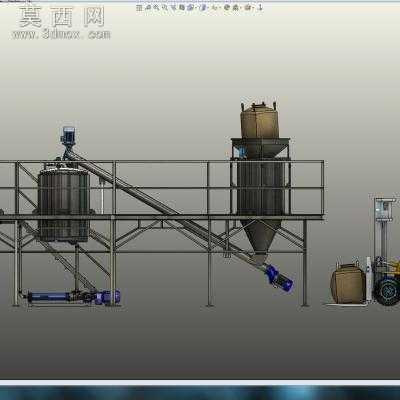Select the brown big bag atop the hopper
400x400 pixels.
point(259,121)
